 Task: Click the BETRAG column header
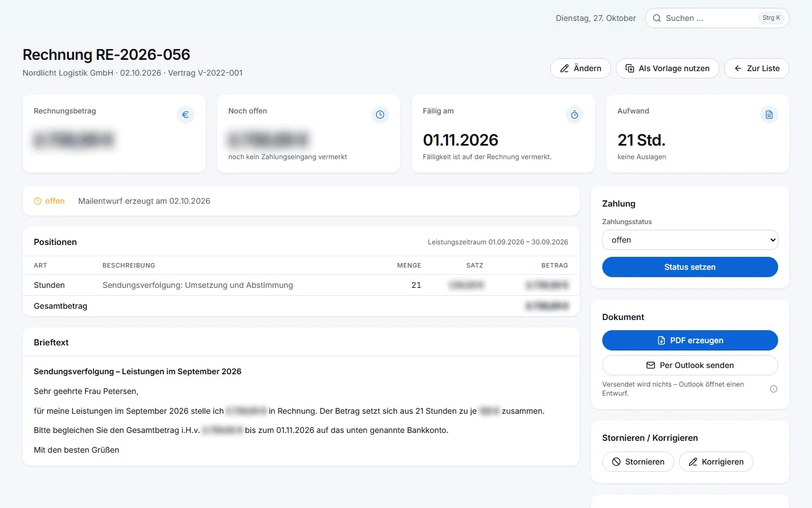pos(555,265)
